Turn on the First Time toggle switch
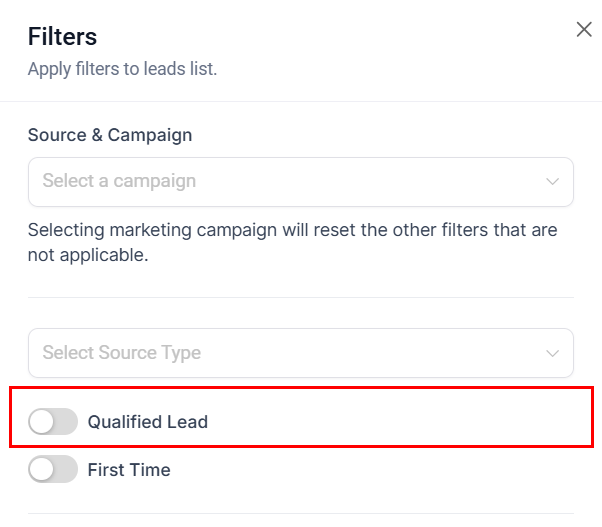Viewport: 602px width, 527px height. (x=53, y=469)
